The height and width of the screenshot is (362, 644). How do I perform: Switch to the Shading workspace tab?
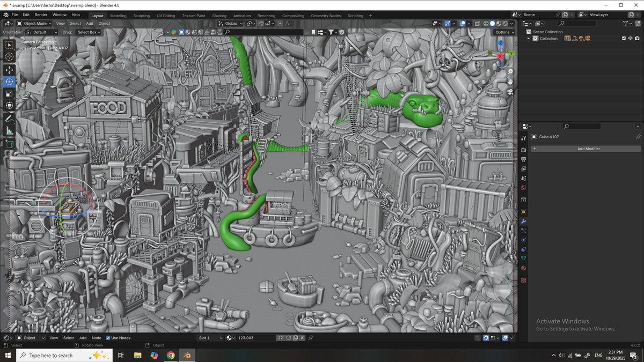point(219,16)
